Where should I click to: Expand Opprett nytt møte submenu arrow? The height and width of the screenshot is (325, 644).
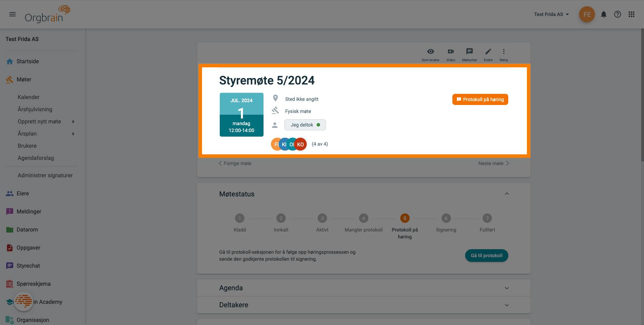(73, 122)
